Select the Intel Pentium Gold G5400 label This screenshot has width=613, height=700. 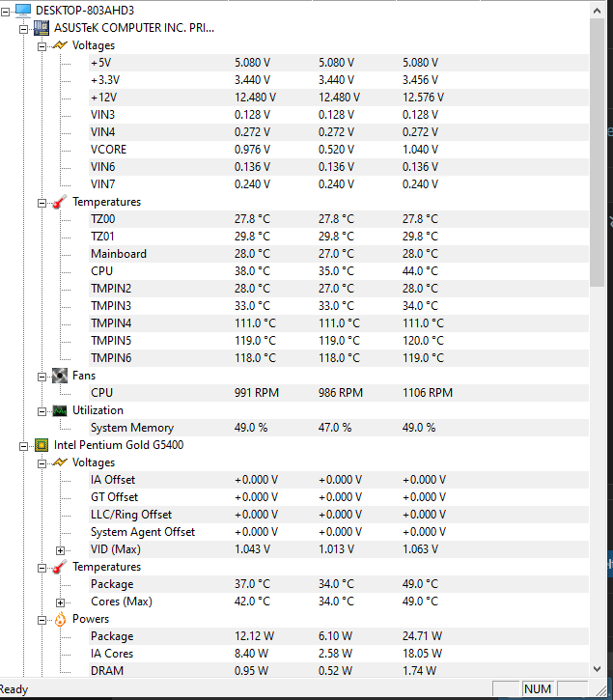[x=119, y=445]
